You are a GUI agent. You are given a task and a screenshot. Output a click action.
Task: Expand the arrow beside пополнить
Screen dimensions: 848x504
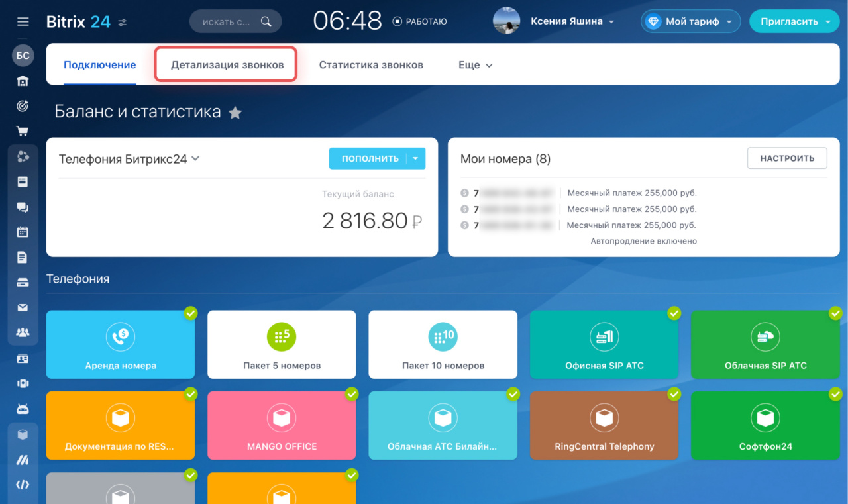tap(415, 159)
